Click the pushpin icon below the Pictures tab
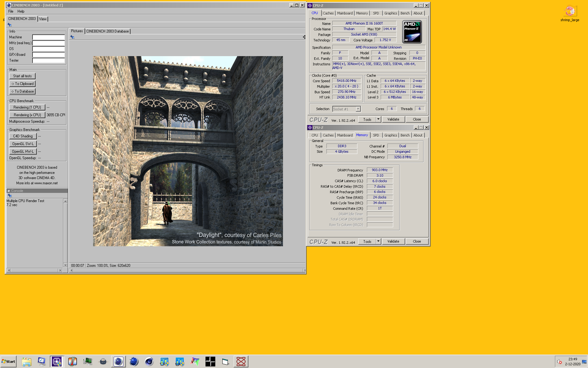The height and width of the screenshot is (368, 588). click(72, 37)
